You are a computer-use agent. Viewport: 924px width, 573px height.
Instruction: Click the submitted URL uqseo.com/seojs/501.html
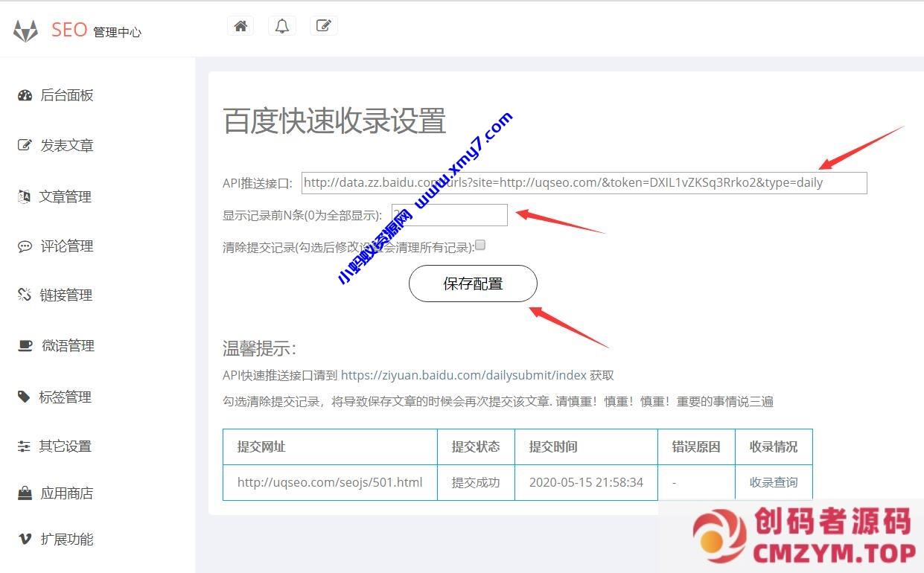click(x=330, y=482)
